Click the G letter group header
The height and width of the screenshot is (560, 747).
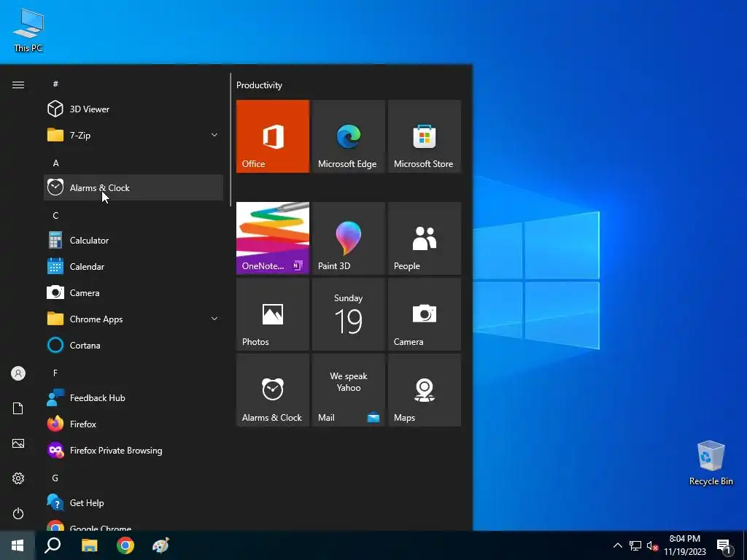55,478
